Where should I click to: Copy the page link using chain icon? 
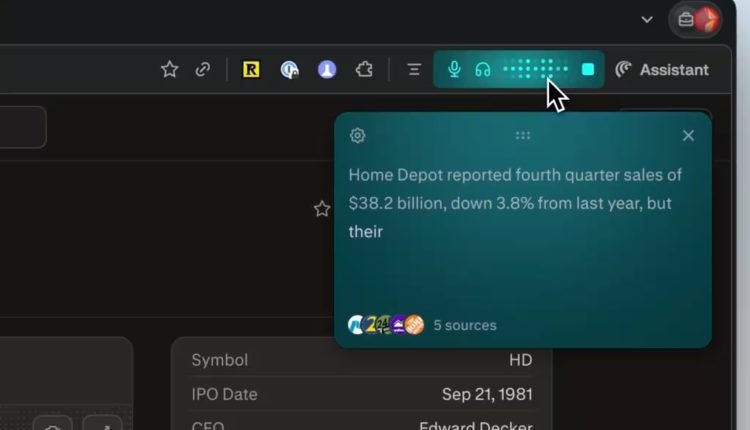point(203,69)
